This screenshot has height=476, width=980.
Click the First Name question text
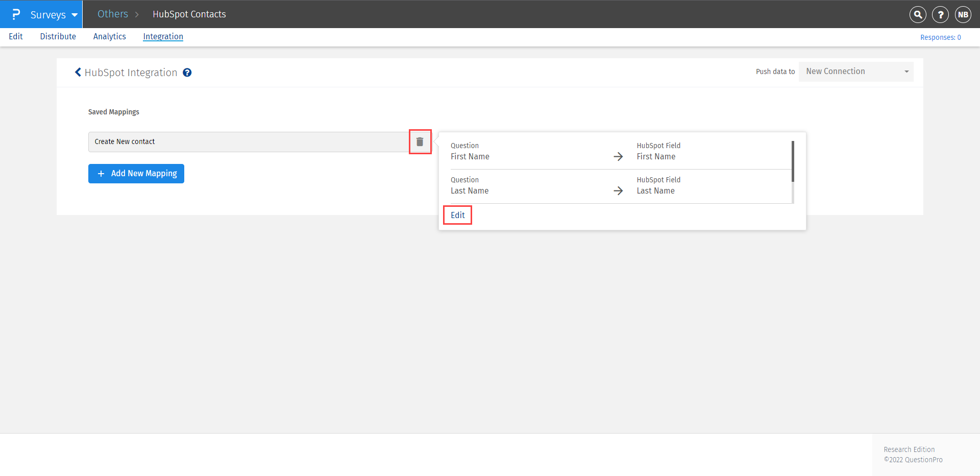pos(470,157)
